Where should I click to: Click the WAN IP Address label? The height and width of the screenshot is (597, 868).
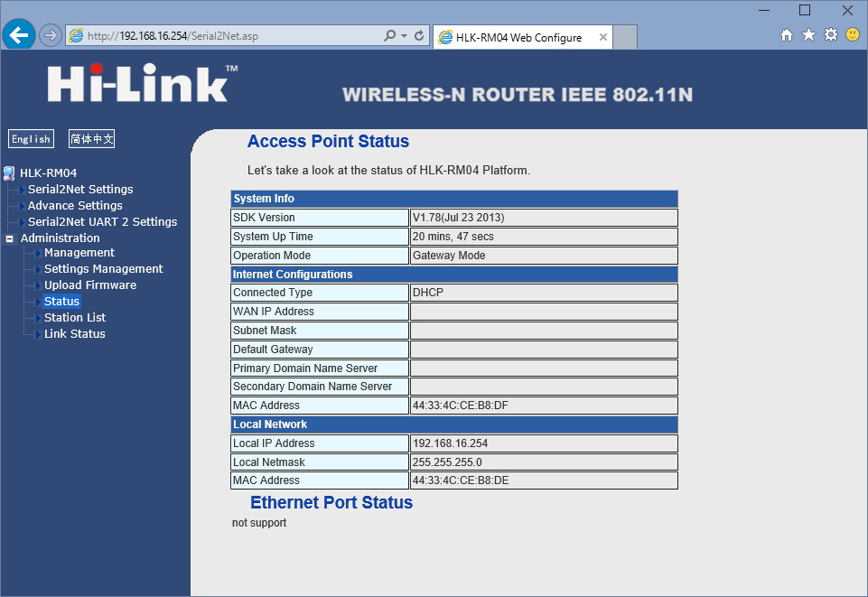pos(274,312)
